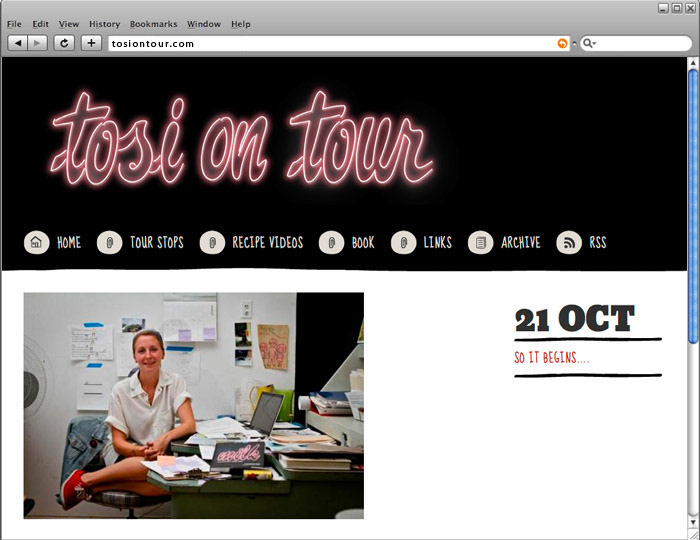Image resolution: width=700 pixels, height=540 pixels.
Task: Click the Archive document icon
Action: coord(480,242)
